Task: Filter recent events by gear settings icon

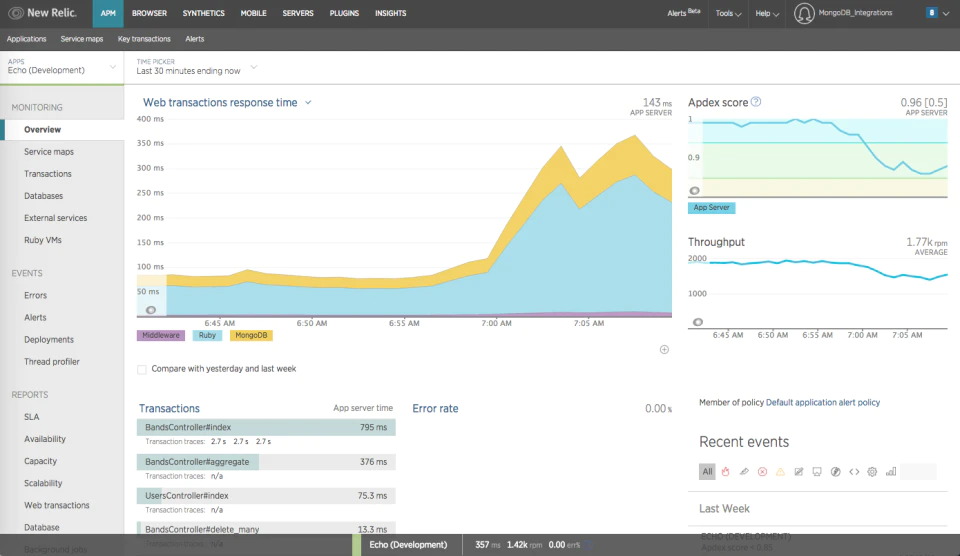Action: (x=872, y=471)
